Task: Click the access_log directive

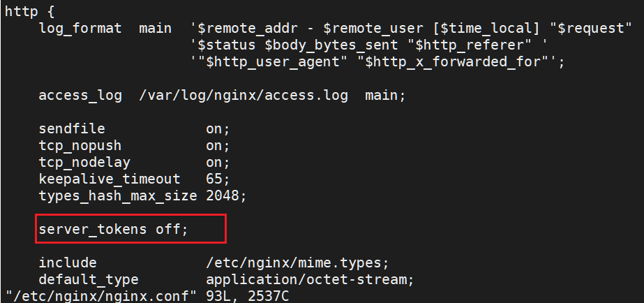Action: pyautogui.click(x=80, y=96)
